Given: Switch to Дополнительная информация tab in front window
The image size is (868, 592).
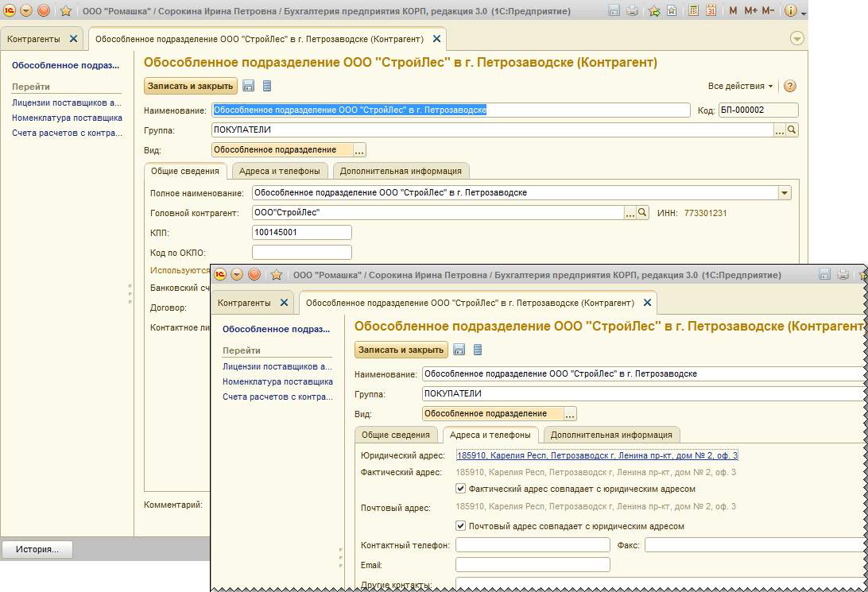Looking at the screenshot, I should point(612,435).
